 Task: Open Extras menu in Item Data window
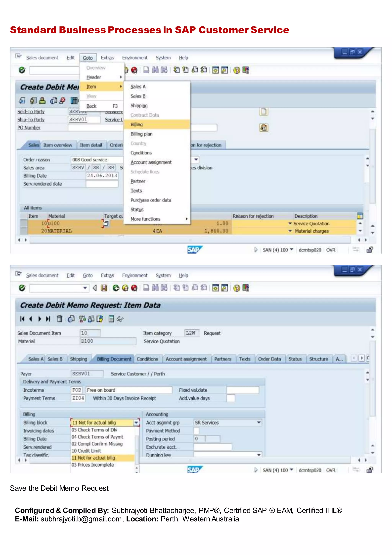[107, 275]
